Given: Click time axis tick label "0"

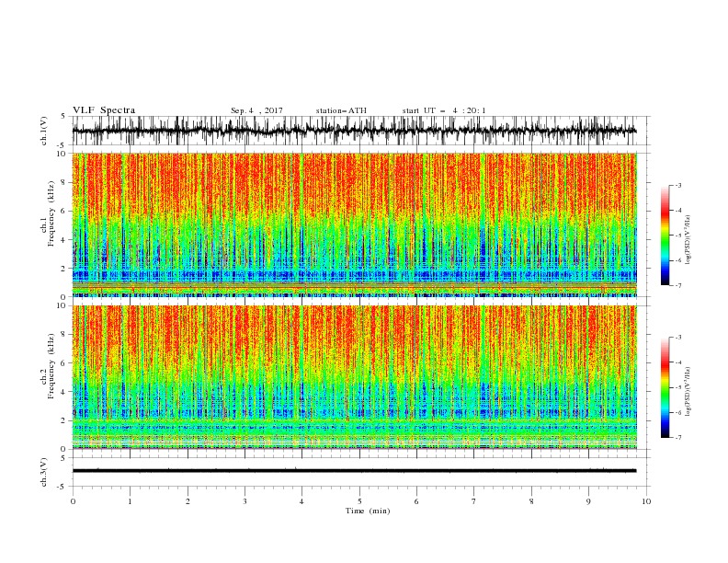Looking at the screenshot, I should [x=73, y=501].
